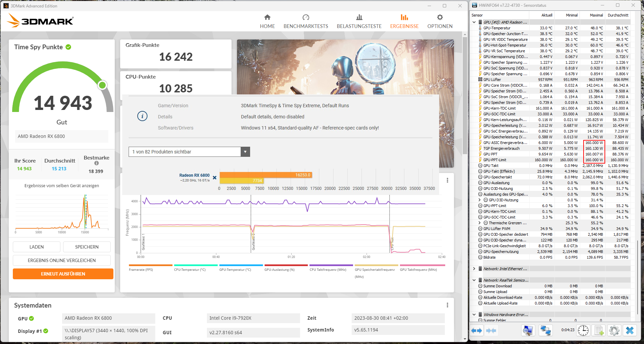The width and height of the screenshot is (644, 344).
Task: Remove Radeon RX 6800 from comparison chart
Action: point(215,177)
